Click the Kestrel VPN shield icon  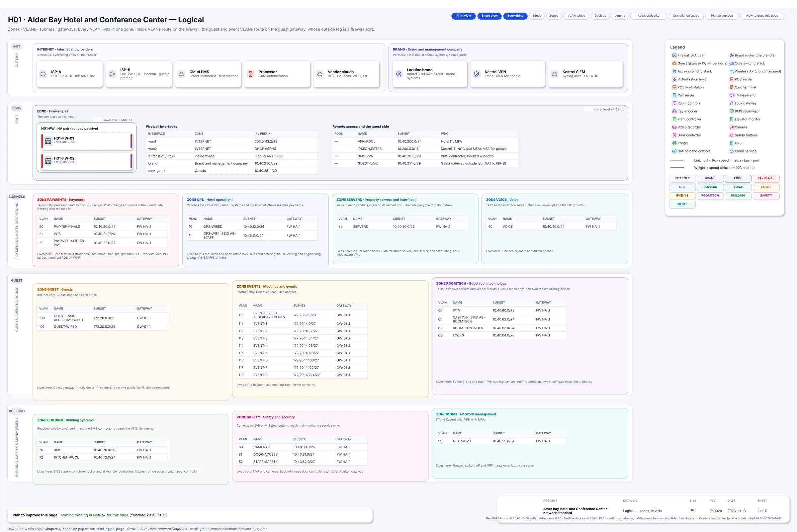pyautogui.click(x=477, y=74)
